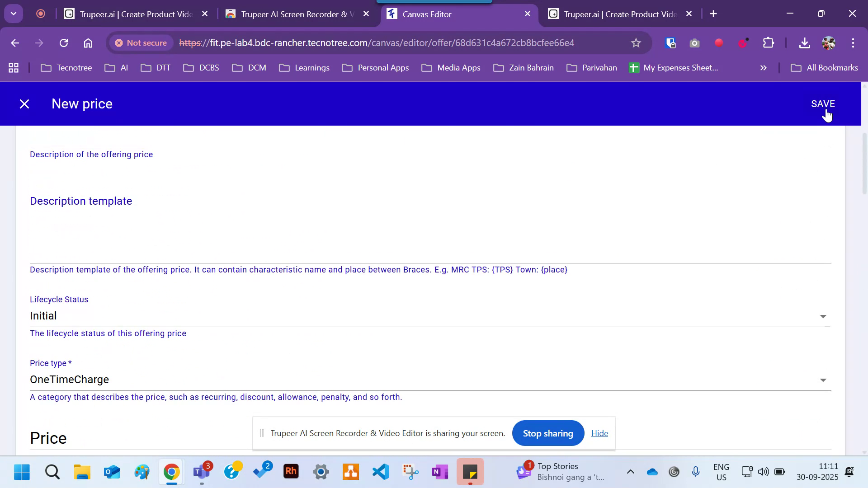Open the Lifecycle Status dropdown showing Initial
The width and height of the screenshot is (868, 488).
tap(823, 316)
